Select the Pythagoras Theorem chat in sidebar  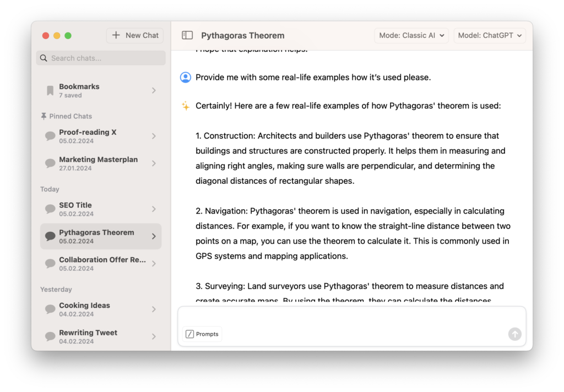point(101,236)
